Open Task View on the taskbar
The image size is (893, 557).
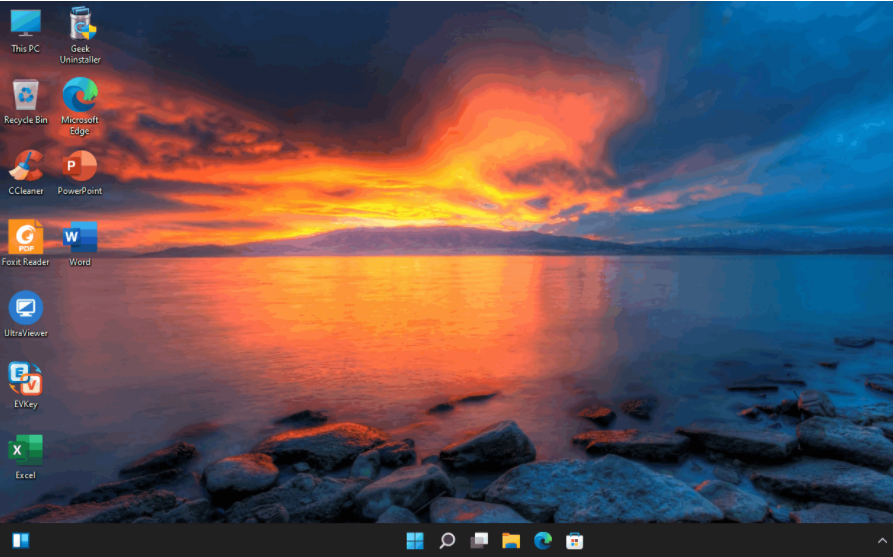tap(479, 540)
